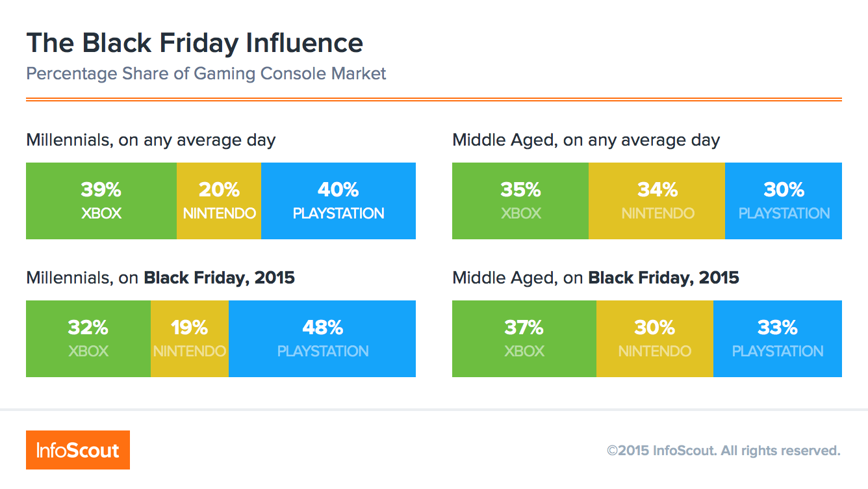Click the 37% Xbox segment

(524, 339)
